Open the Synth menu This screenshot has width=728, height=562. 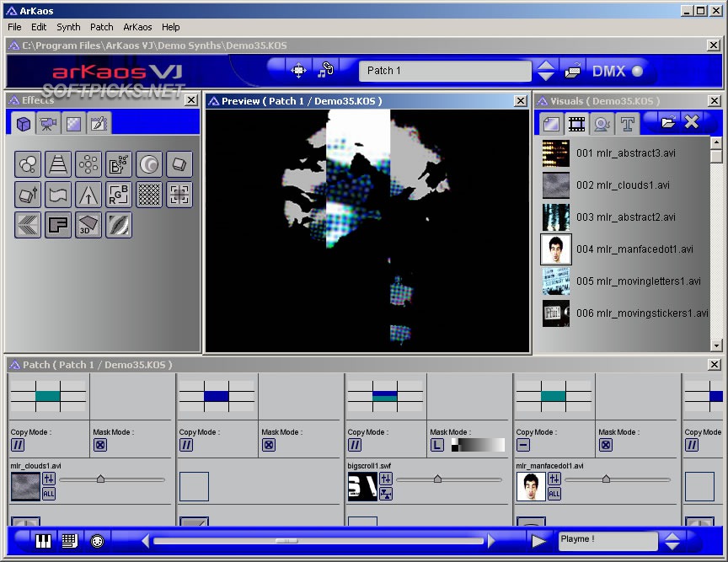tap(68, 26)
